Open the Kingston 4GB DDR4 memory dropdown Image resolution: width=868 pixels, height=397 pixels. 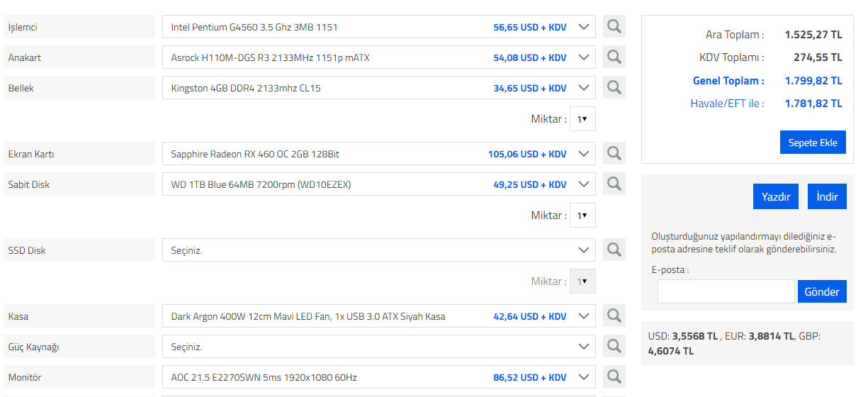click(x=379, y=88)
